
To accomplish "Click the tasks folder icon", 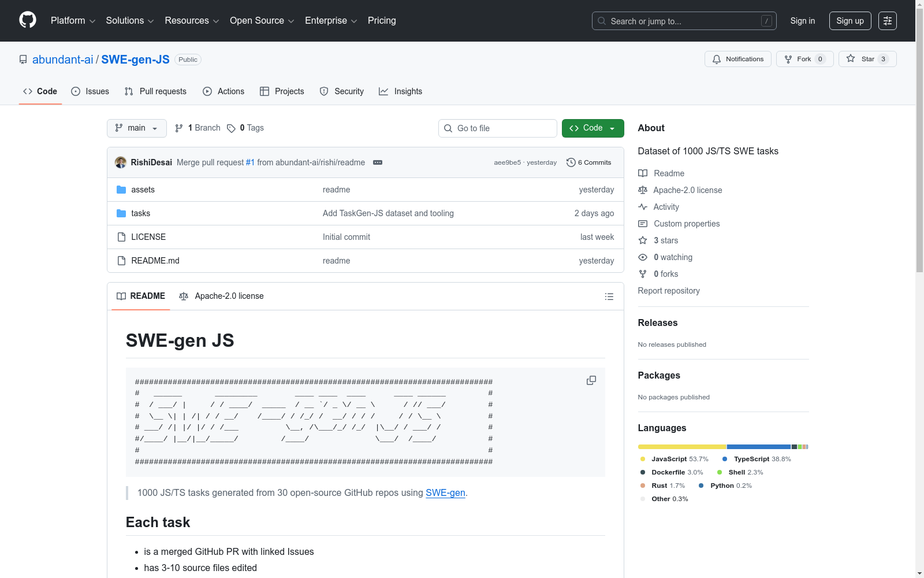I will pyautogui.click(x=121, y=213).
